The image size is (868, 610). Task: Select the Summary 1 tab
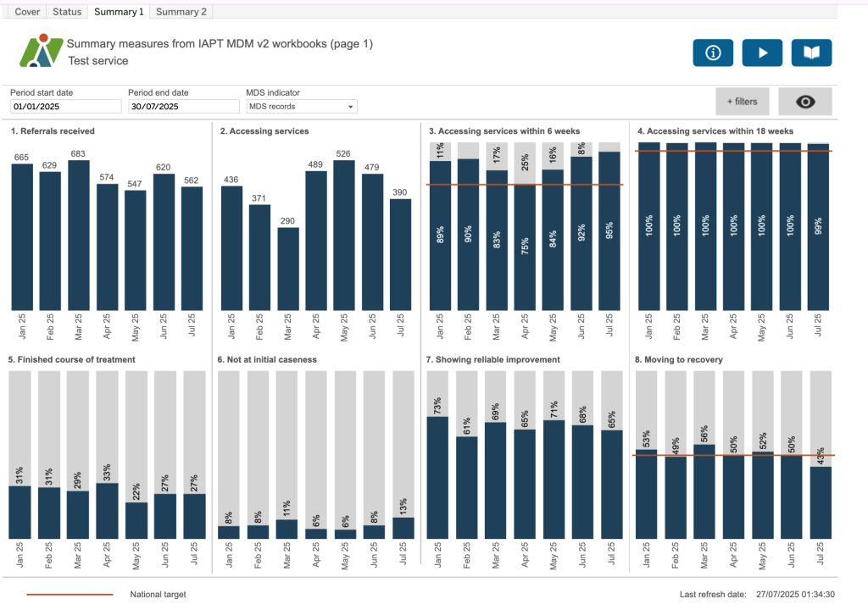(119, 12)
